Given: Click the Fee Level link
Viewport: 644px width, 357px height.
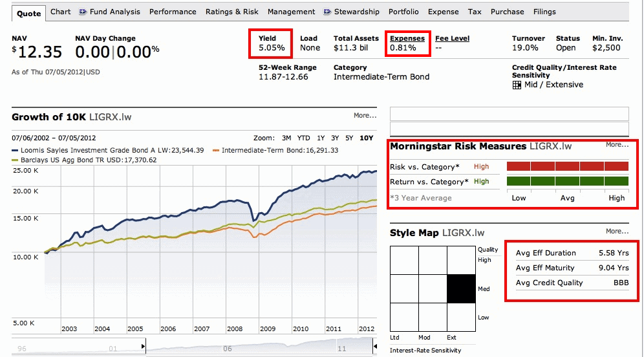Looking at the screenshot, I should [x=452, y=38].
